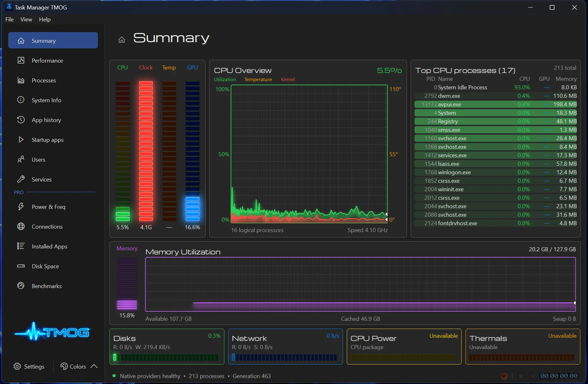
Task: Toggle the Kernel legend in CPU Overview
Action: 288,80
